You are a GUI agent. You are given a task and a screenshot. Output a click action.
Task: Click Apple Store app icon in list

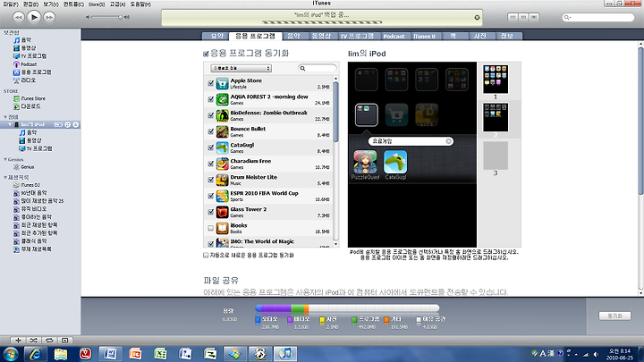click(x=222, y=83)
